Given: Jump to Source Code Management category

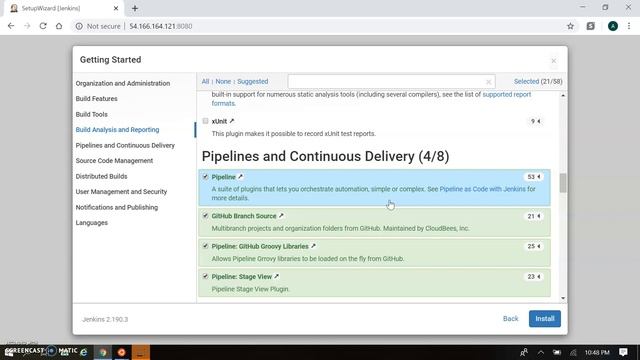Looking at the screenshot, I should tap(114, 161).
